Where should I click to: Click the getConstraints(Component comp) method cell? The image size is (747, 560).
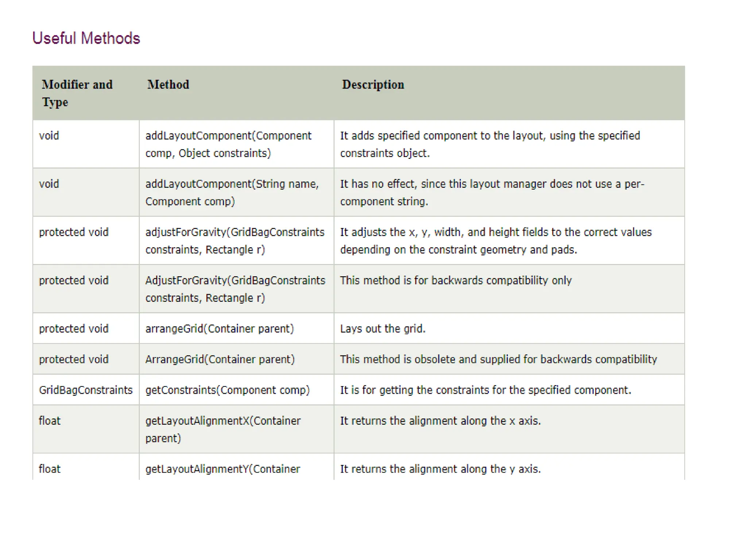tap(228, 390)
